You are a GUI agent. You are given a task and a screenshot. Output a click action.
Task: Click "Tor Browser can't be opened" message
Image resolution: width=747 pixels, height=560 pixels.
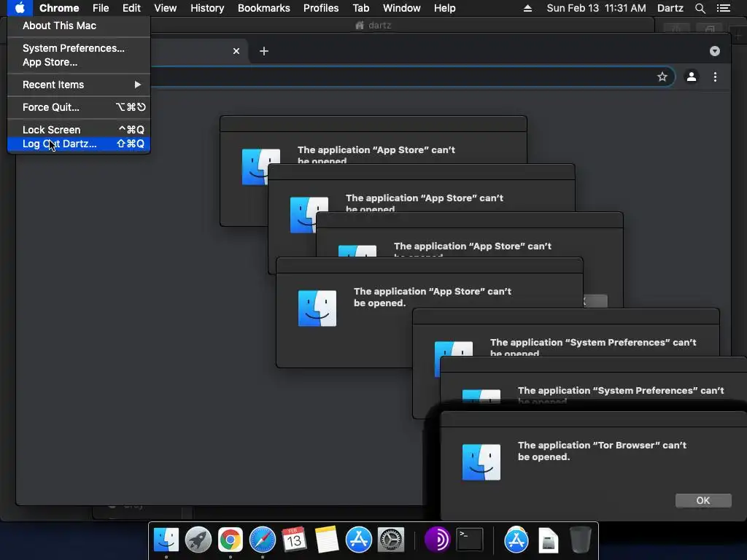click(602, 451)
